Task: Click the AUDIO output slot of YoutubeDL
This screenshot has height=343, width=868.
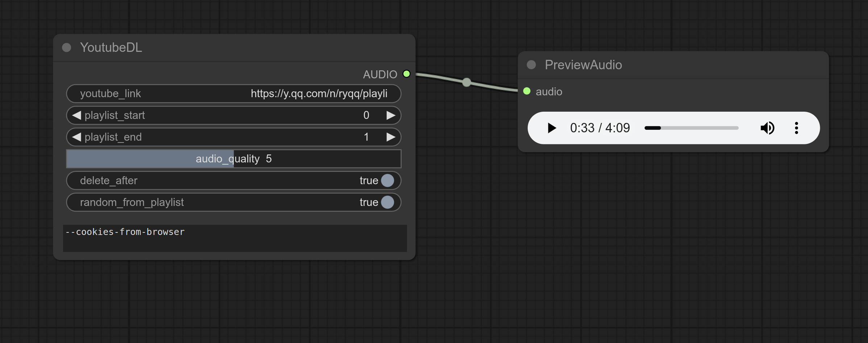Action: point(407,74)
